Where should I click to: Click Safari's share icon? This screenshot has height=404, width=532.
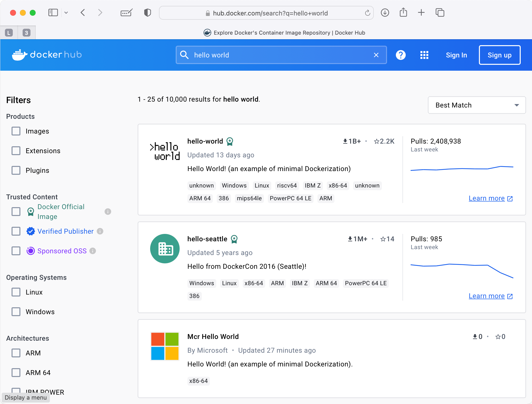tap(403, 13)
